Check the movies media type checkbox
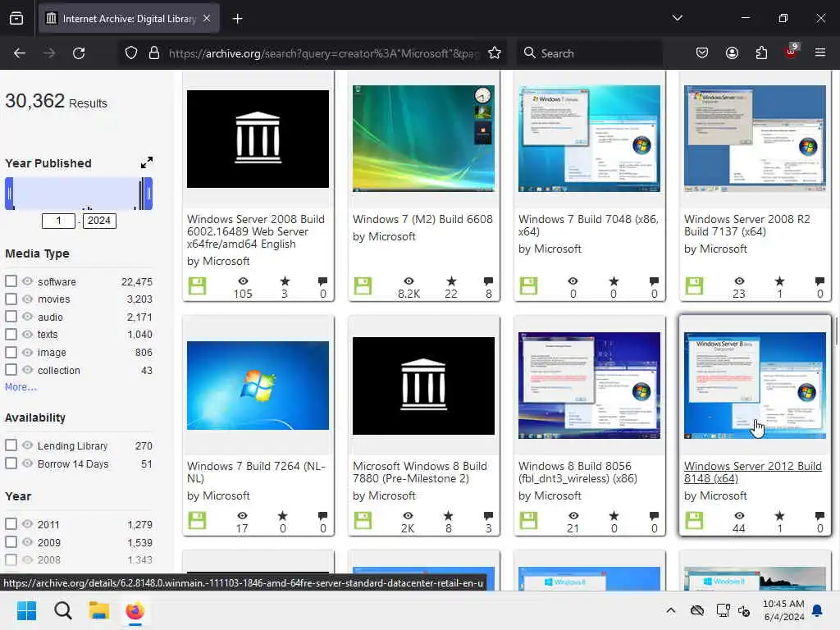Viewport: 840px width, 630px height. click(11, 299)
